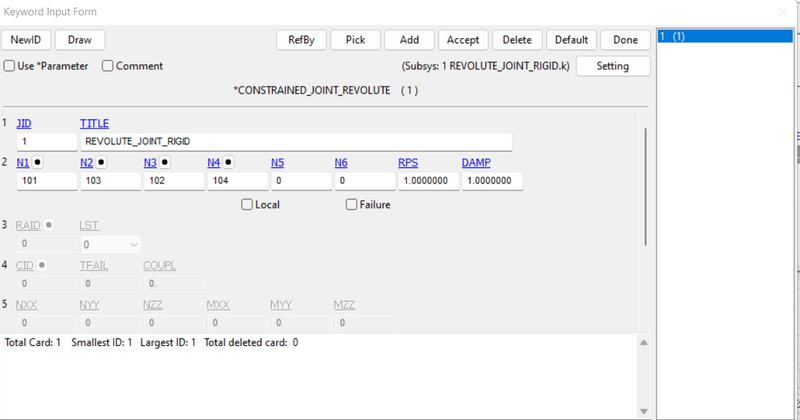Screen dimensions: 800x420
Task: Click the N1 node pick dot
Action: pos(38,162)
